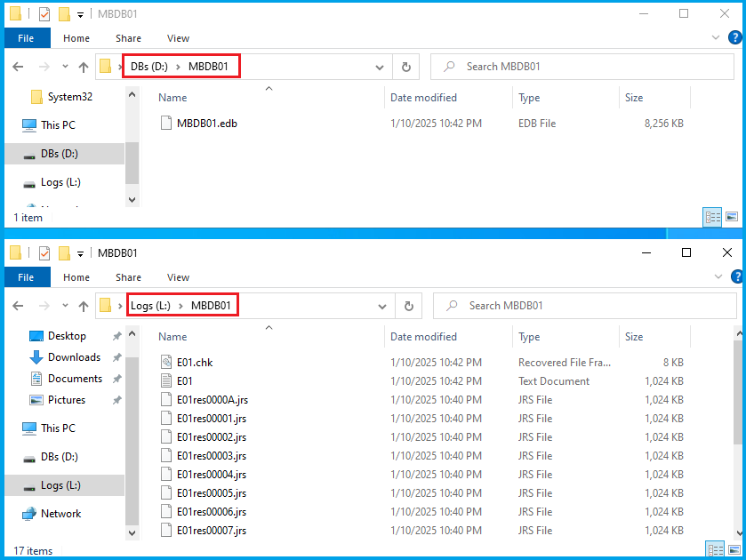Click the Refresh button in the top window

coord(406,67)
